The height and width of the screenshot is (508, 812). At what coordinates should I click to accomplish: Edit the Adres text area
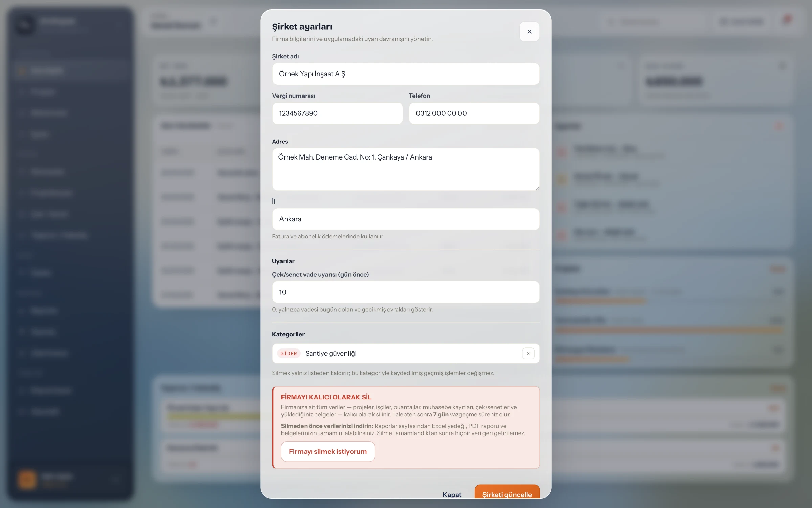(406, 169)
